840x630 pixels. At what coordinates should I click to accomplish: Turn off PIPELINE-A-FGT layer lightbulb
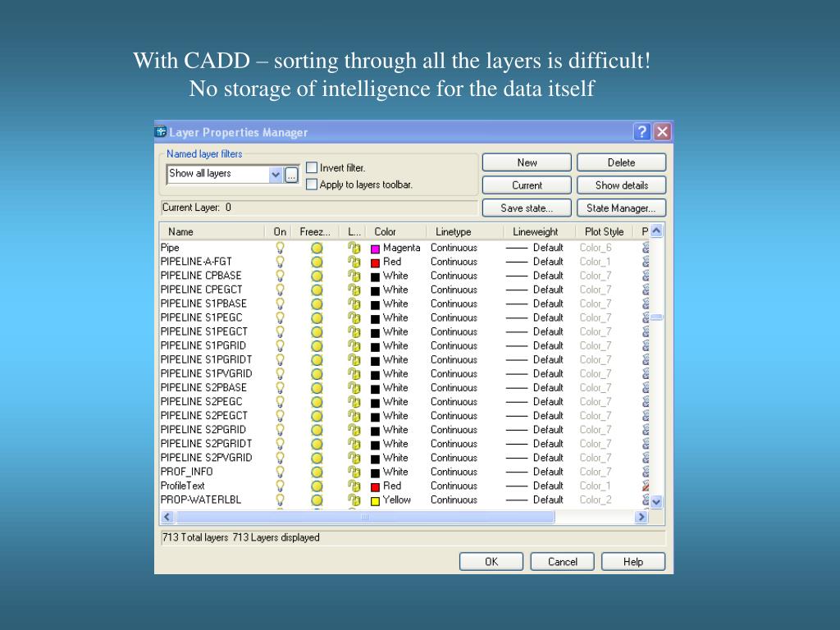pyautogui.click(x=280, y=262)
